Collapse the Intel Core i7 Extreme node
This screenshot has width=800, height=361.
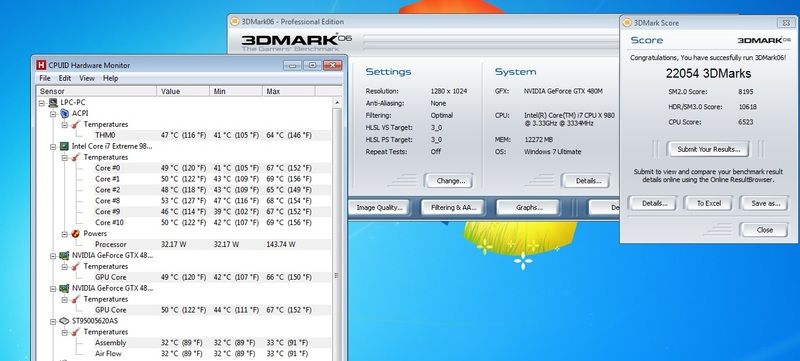point(53,146)
